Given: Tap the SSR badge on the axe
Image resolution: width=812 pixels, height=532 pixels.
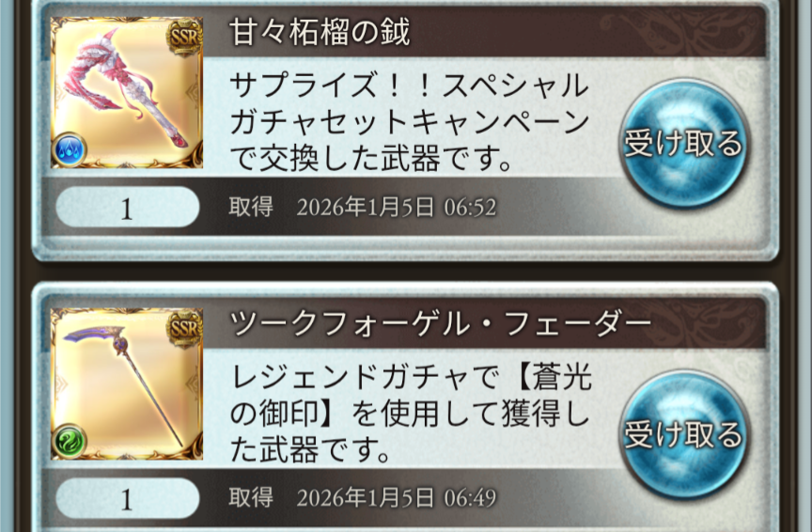Looking at the screenshot, I should coord(184,36).
